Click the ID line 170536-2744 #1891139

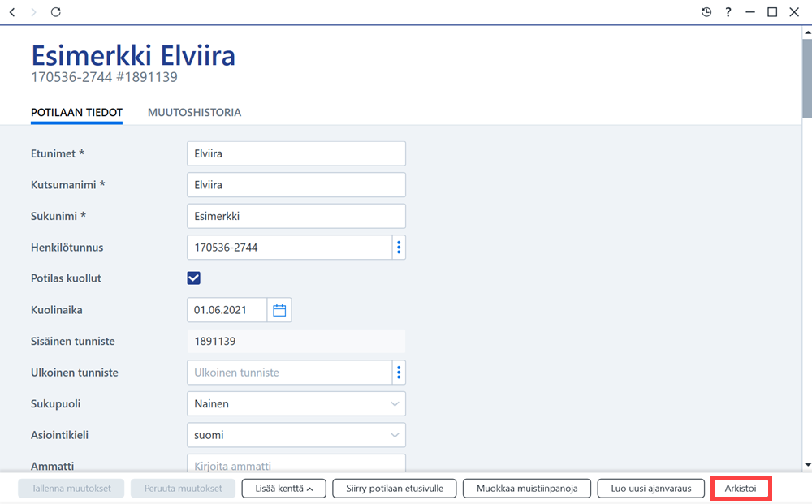coord(104,77)
